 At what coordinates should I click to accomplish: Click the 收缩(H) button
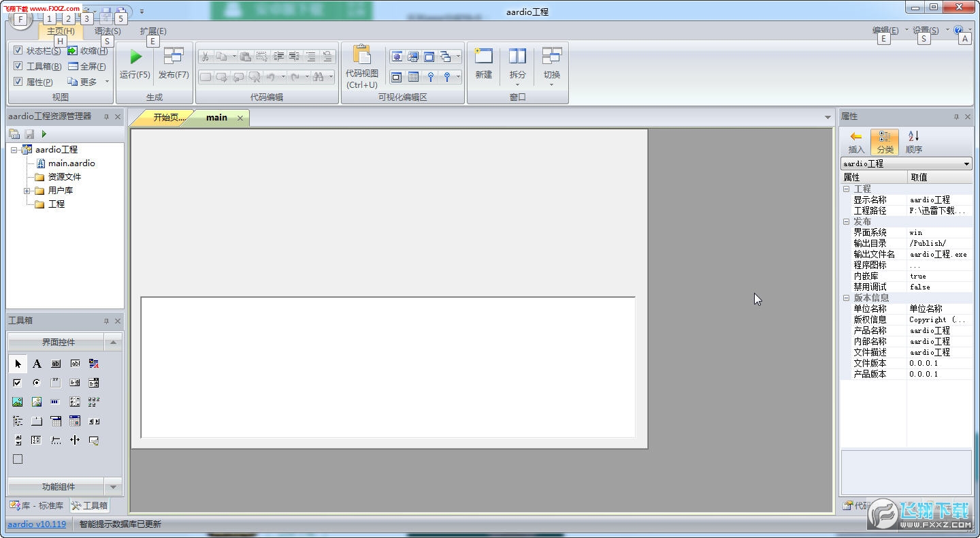pyautogui.click(x=87, y=50)
